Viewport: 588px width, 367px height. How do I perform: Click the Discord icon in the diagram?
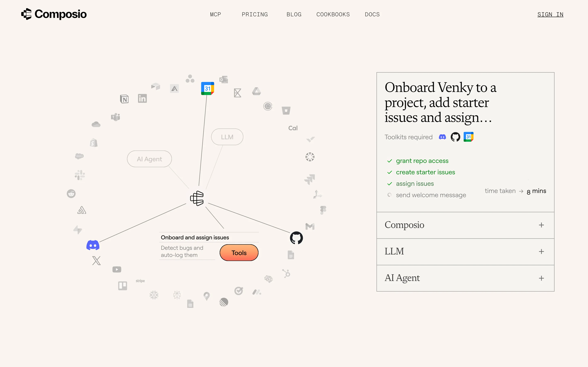pyautogui.click(x=93, y=245)
